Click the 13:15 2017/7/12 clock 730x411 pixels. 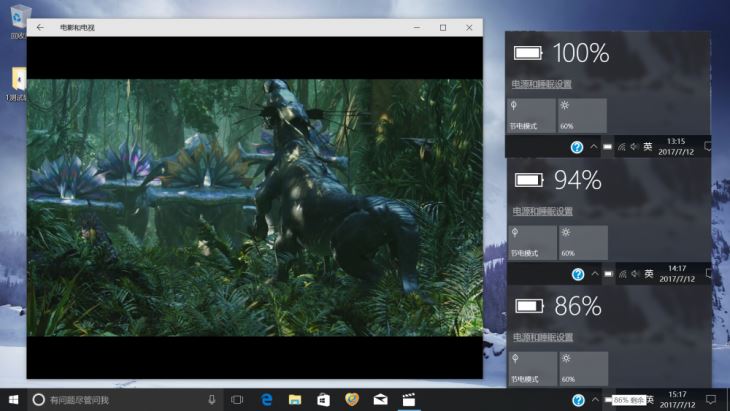(676, 147)
